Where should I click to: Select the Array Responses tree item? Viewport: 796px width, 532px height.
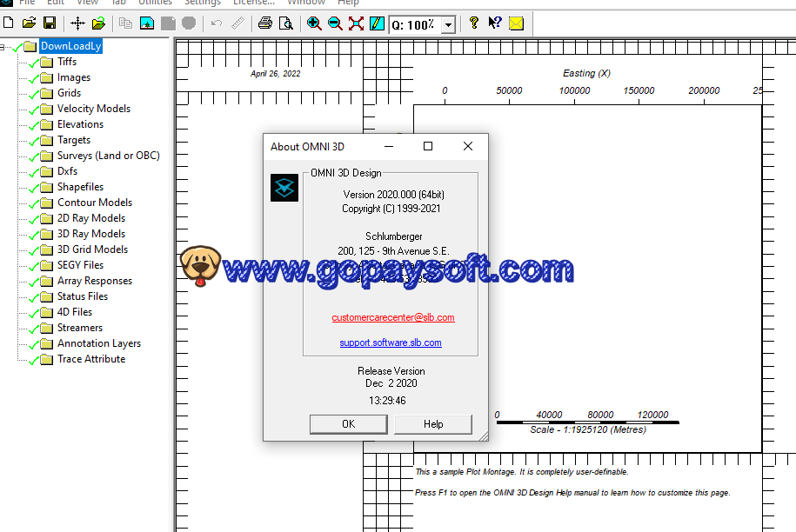tap(95, 281)
